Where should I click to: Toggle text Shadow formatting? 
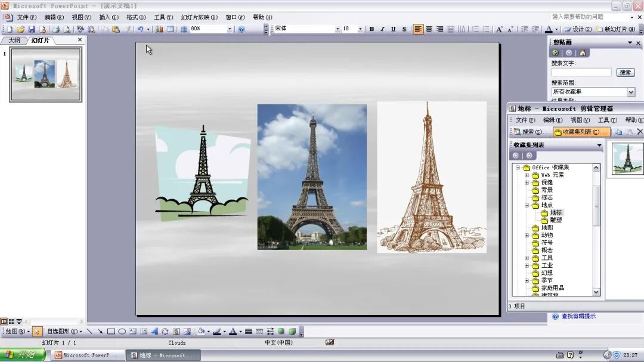(x=404, y=29)
